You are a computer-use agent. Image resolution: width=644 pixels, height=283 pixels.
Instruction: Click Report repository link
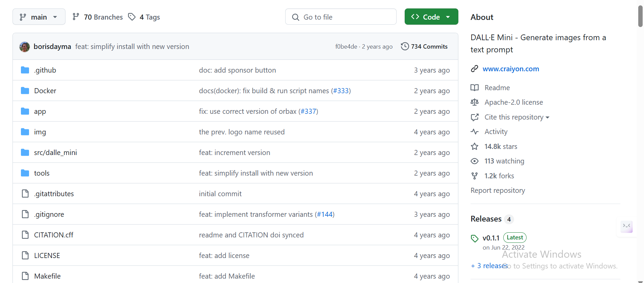point(498,190)
